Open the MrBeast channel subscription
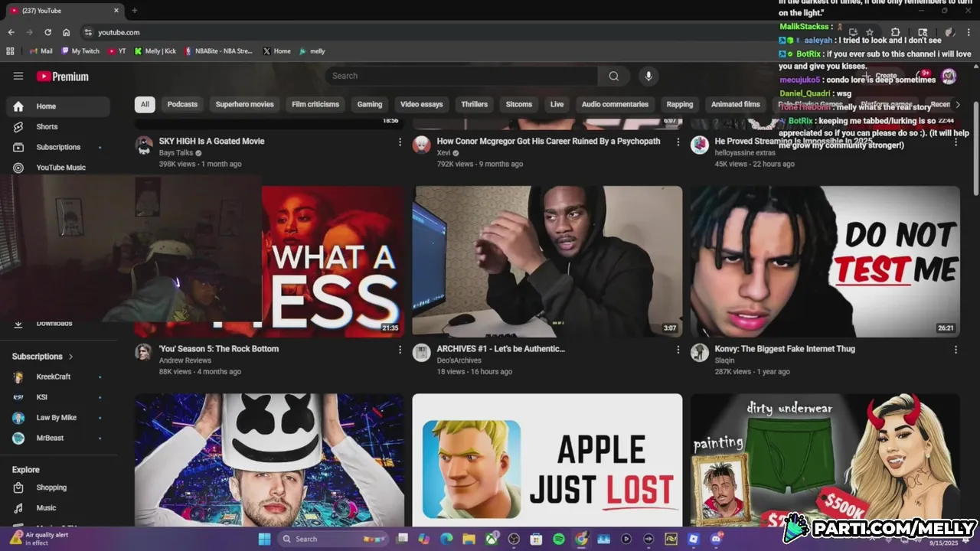 pyautogui.click(x=58, y=438)
